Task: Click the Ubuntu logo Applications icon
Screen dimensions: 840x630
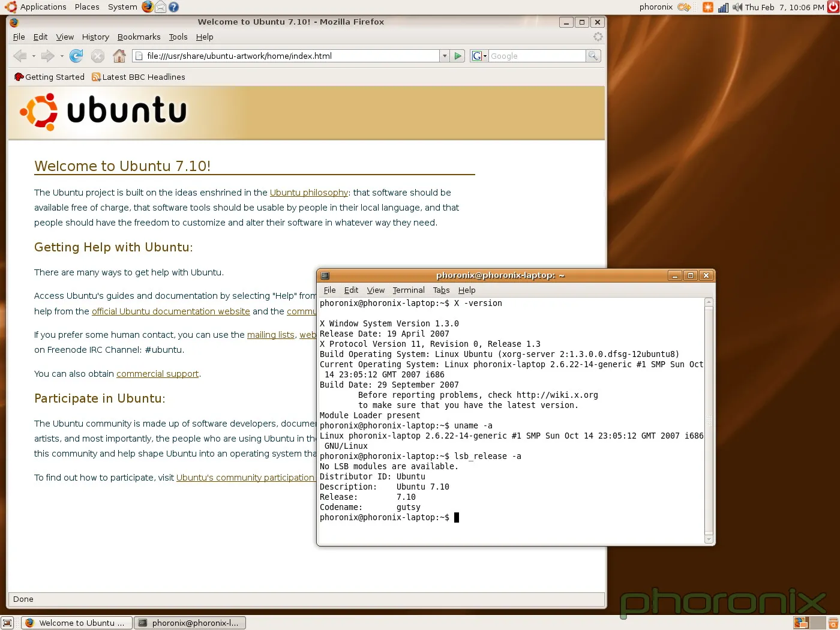Action: (10, 7)
